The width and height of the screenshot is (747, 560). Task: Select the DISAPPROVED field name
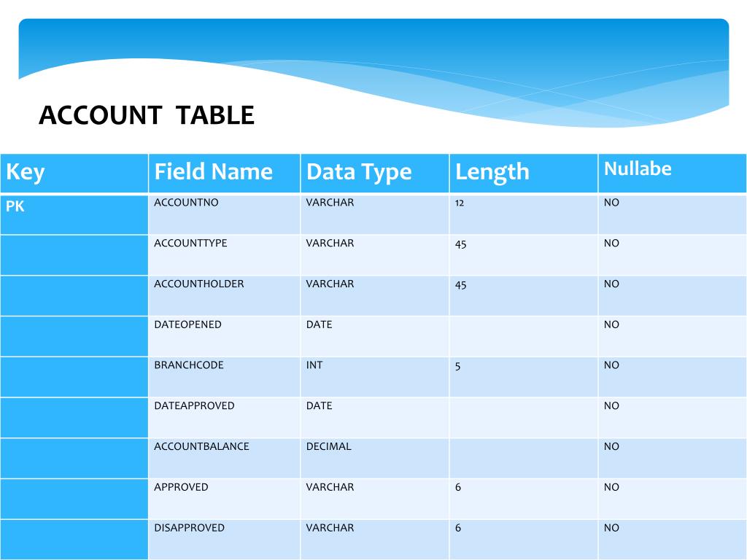pos(189,528)
